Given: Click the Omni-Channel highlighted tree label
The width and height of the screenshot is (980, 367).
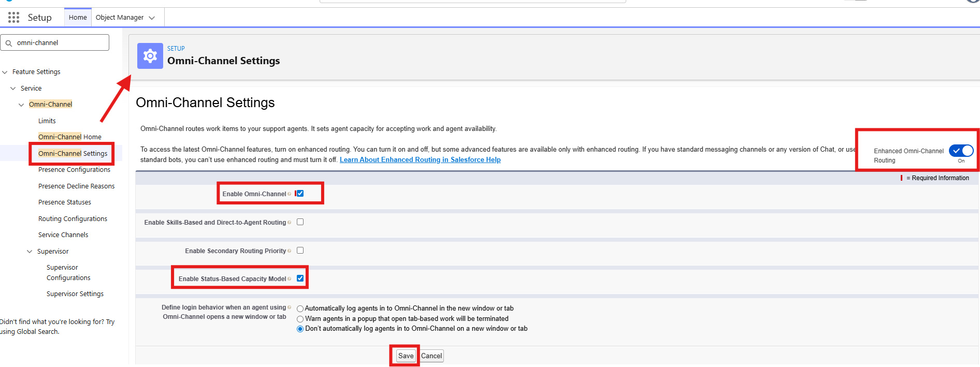Looking at the screenshot, I should click(x=50, y=105).
